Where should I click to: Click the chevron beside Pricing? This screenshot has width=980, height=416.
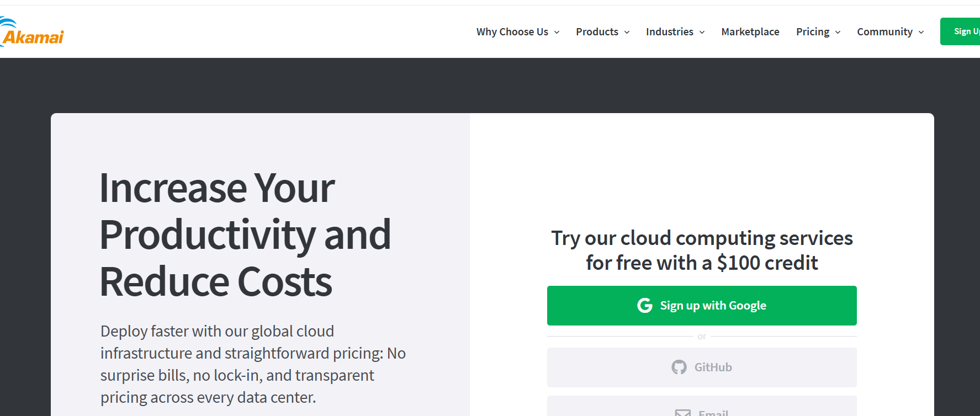(838, 33)
